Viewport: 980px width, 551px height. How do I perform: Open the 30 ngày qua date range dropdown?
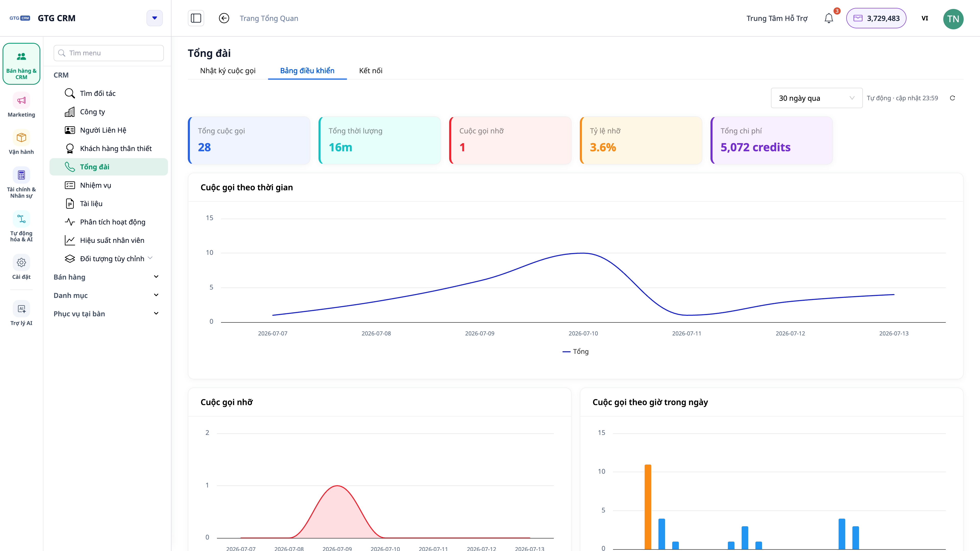coord(816,98)
